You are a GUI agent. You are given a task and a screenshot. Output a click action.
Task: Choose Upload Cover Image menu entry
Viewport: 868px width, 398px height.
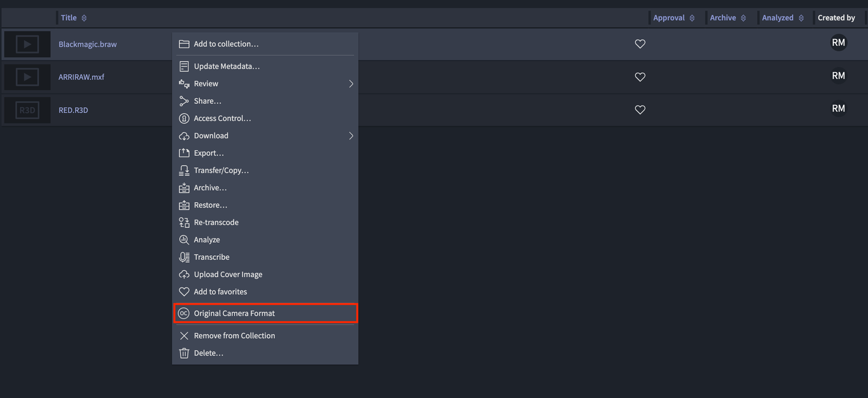(x=265, y=274)
